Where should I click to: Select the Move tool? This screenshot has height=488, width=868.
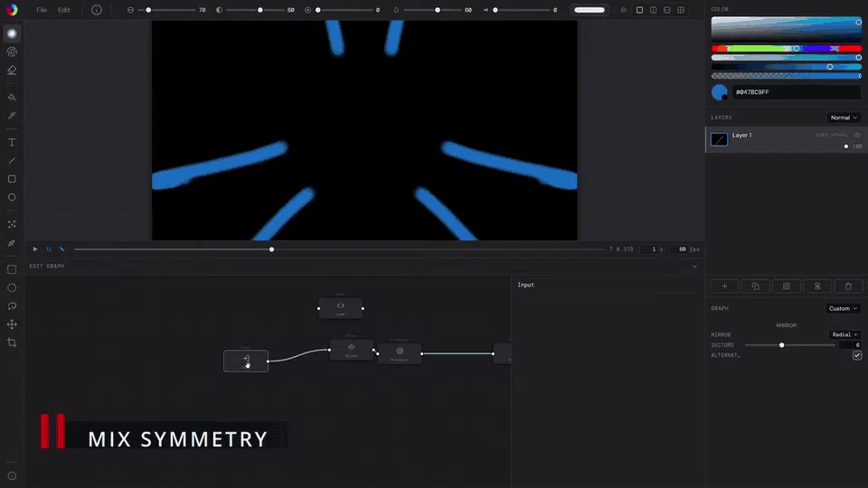[12, 324]
